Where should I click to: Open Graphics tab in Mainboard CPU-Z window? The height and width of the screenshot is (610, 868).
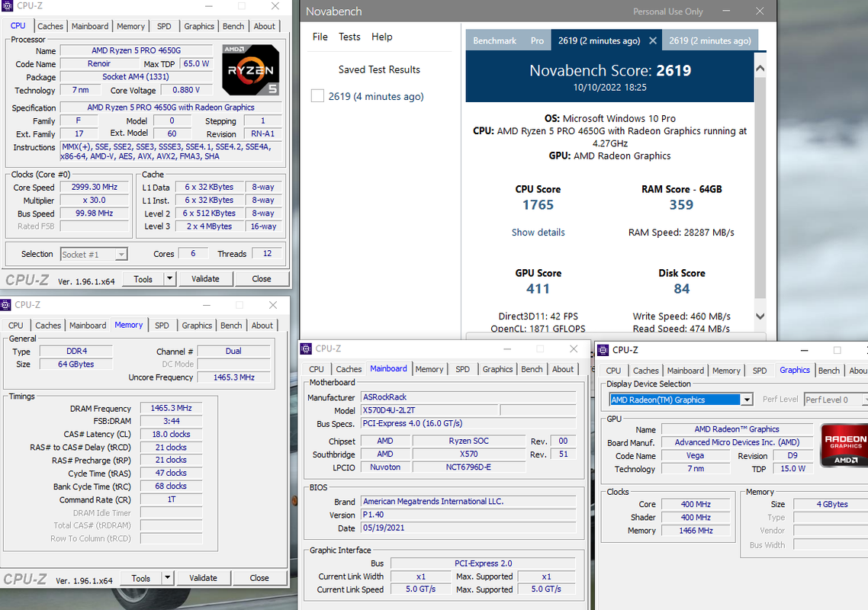coord(497,369)
